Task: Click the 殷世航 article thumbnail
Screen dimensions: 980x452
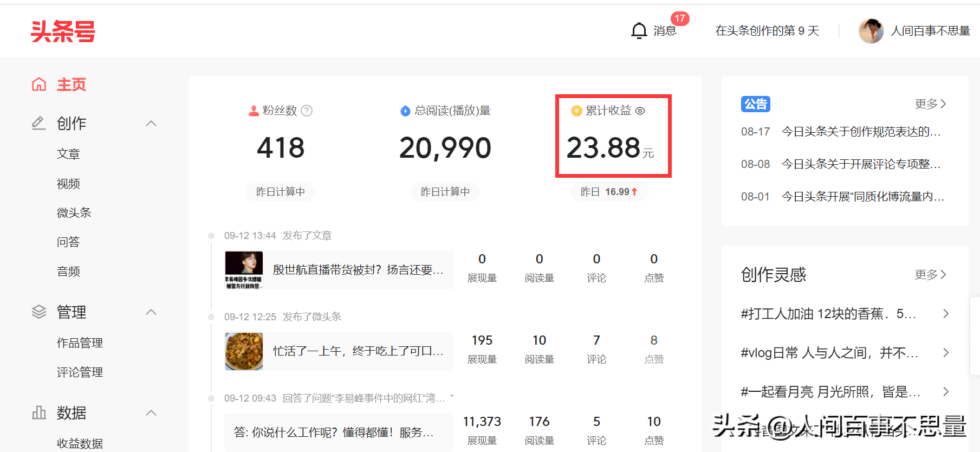Action: pos(244,270)
